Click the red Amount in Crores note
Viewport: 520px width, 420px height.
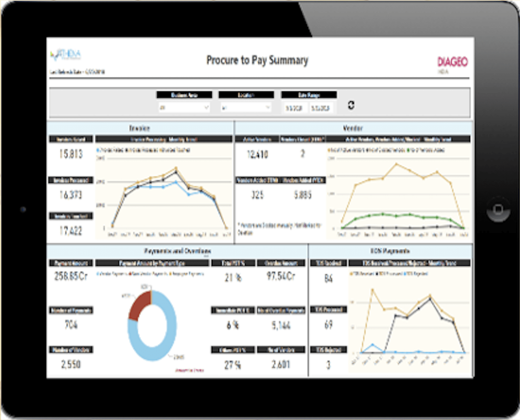click(190, 370)
